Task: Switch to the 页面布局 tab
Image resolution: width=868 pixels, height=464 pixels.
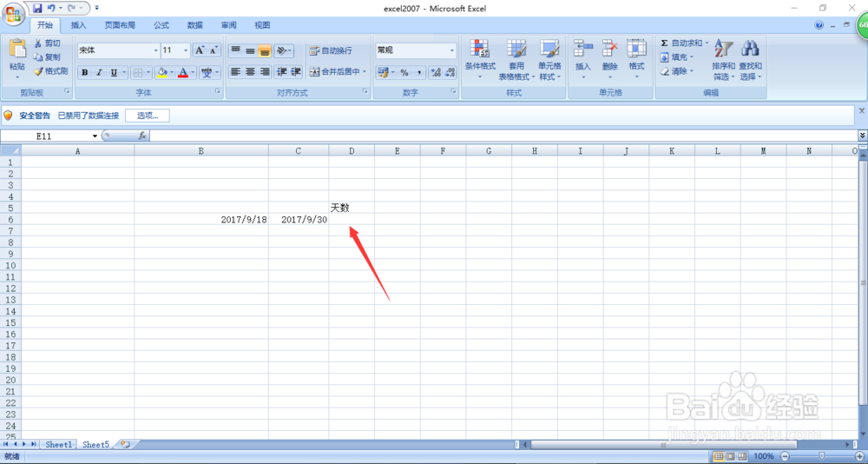Action: (120, 25)
